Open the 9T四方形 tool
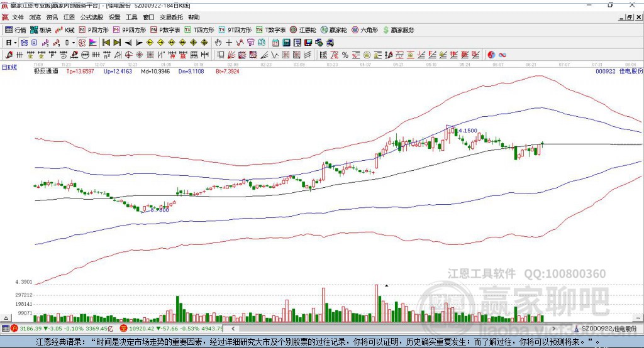644x348 pixels. click(235, 30)
